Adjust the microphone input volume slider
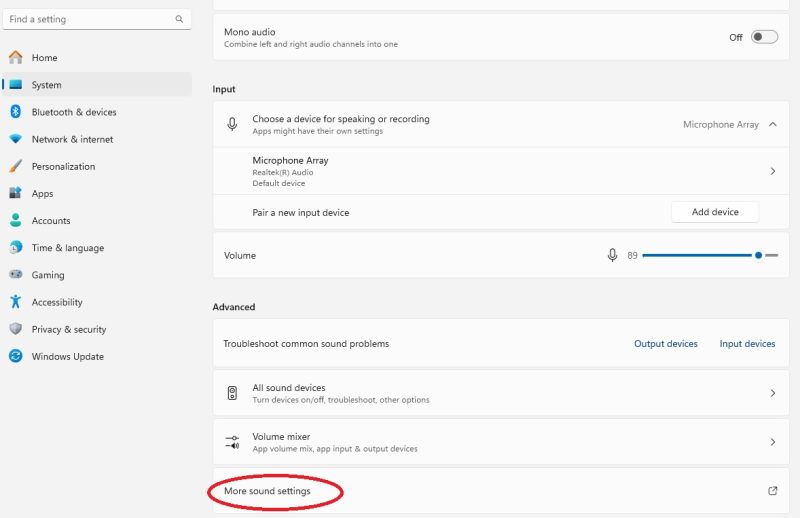 coord(758,256)
